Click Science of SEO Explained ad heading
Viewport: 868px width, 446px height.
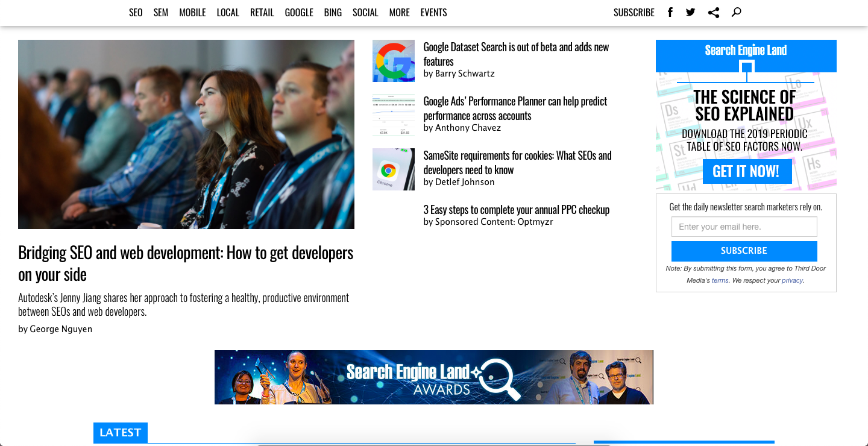pos(745,105)
